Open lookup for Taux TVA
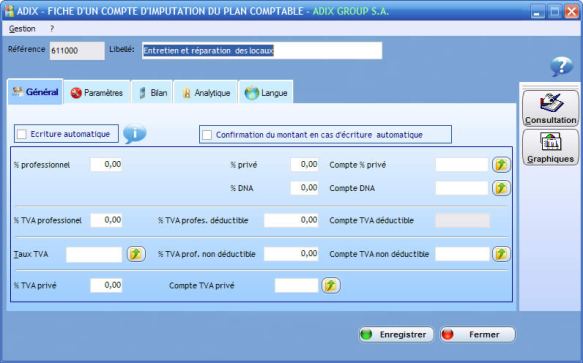Image resolution: width=583 pixels, height=363 pixels. [x=136, y=254]
